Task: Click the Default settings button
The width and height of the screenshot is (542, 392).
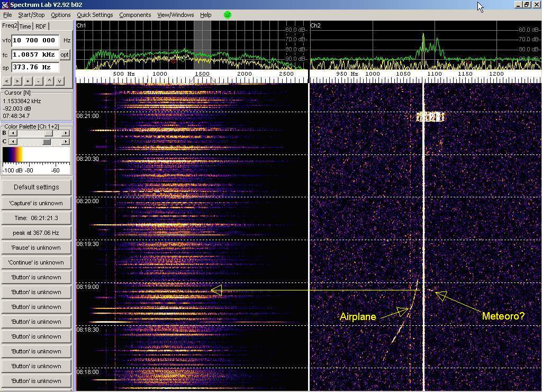Action: [x=36, y=187]
